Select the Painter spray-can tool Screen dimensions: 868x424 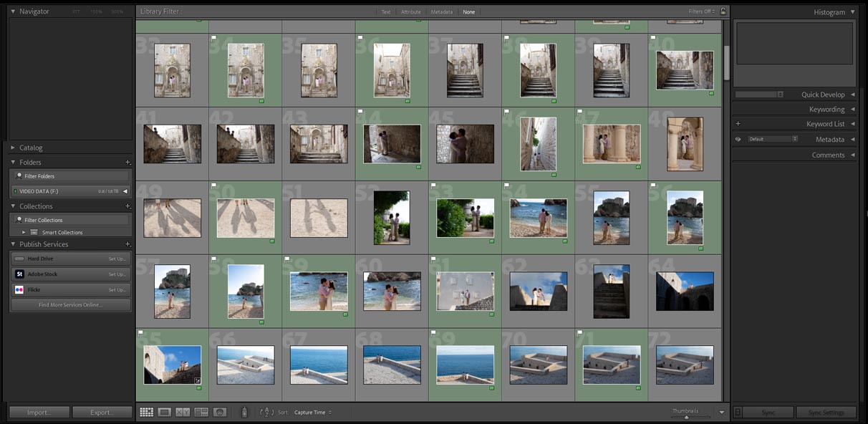(x=243, y=412)
